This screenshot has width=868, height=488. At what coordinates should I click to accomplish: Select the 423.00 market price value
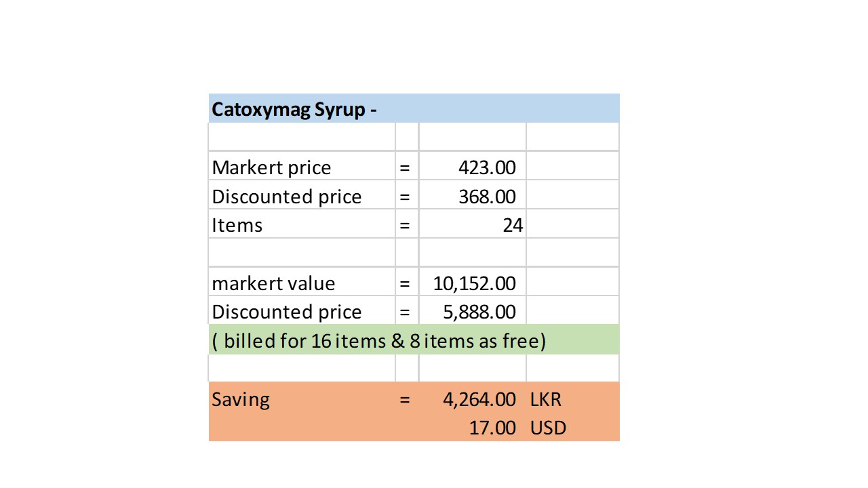tap(472, 167)
